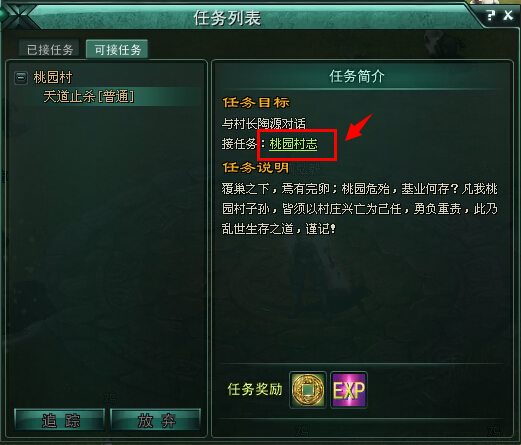This screenshot has width=521, height=445.
Task: Click the 任务目标 heading
Action: [x=256, y=102]
